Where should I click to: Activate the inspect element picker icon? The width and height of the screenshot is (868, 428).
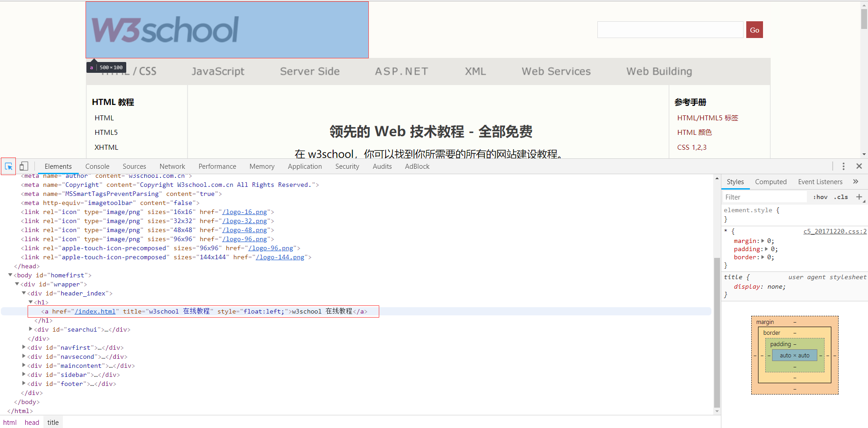pyautogui.click(x=9, y=166)
